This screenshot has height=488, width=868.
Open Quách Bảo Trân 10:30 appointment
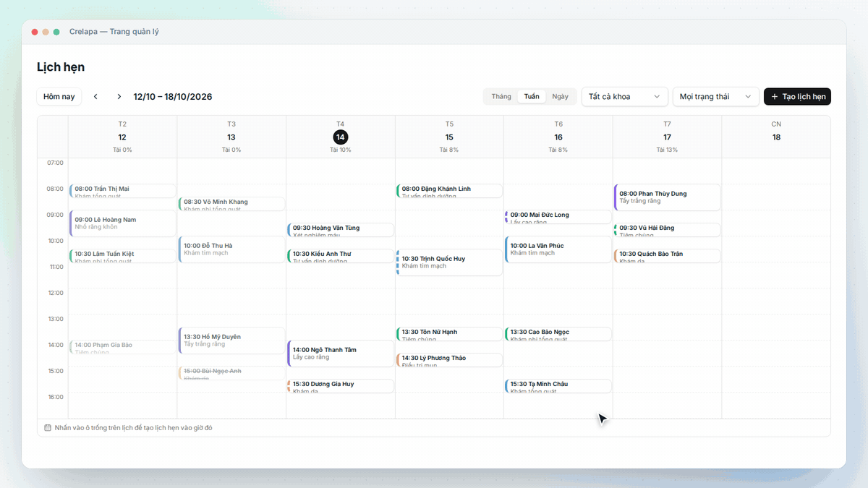[x=668, y=256]
